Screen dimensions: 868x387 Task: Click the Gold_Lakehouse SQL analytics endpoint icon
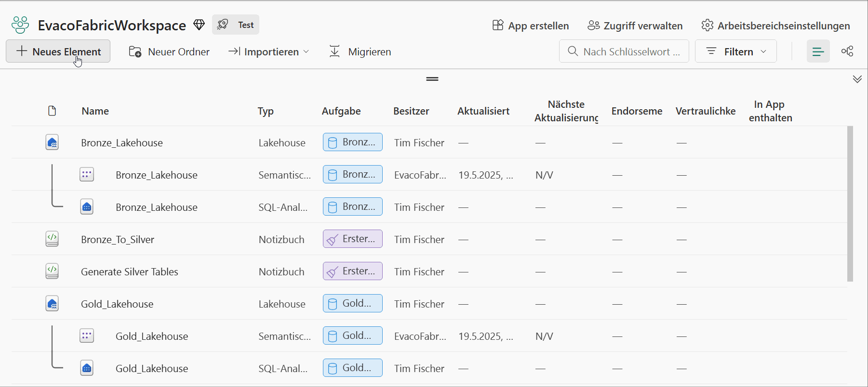pyautogui.click(x=87, y=368)
